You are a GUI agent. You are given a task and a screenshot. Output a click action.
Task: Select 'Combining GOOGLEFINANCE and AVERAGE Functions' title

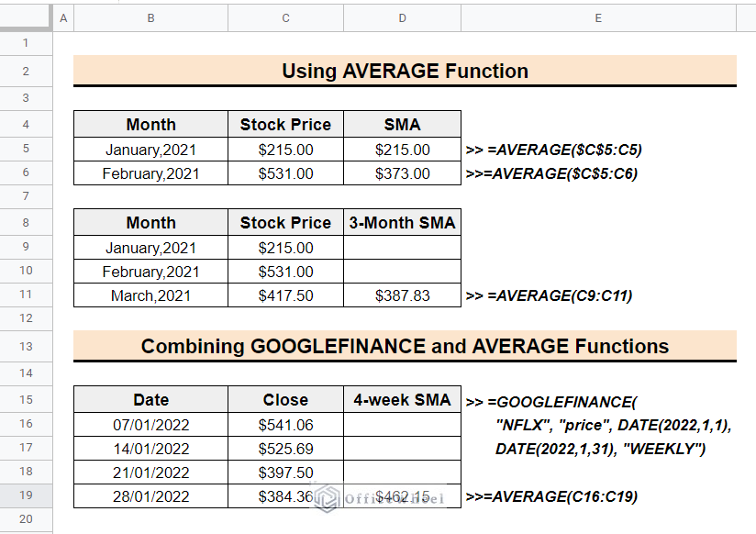405,346
